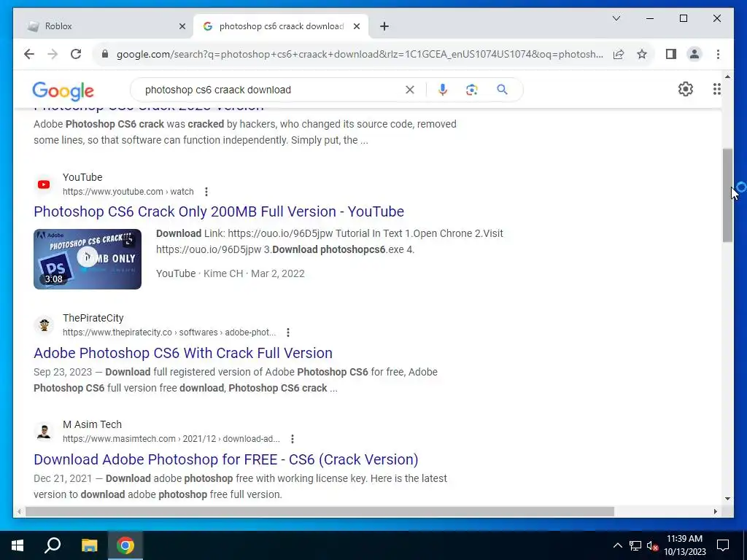Open more options for YouTube result
The height and width of the screenshot is (560, 747).
coord(206,192)
